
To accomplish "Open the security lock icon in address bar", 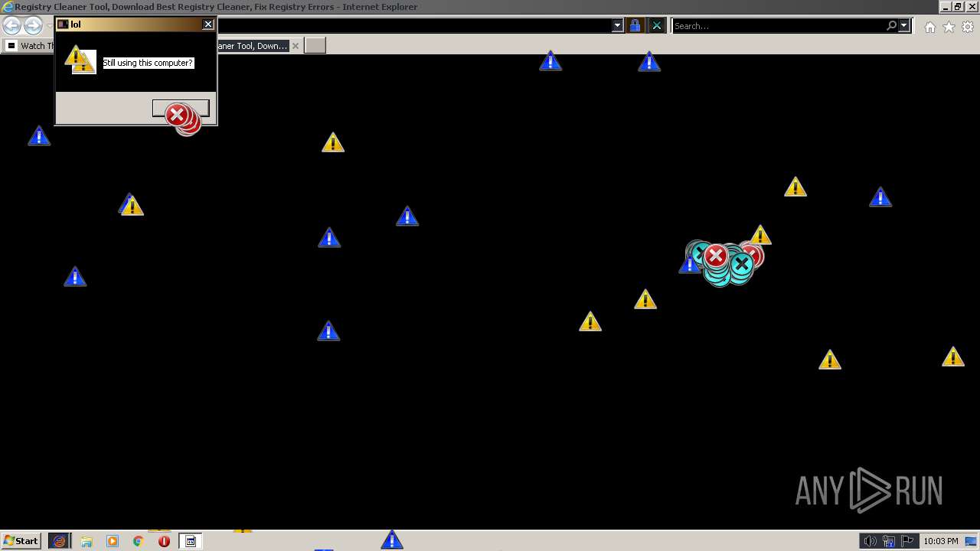I will click(635, 25).
